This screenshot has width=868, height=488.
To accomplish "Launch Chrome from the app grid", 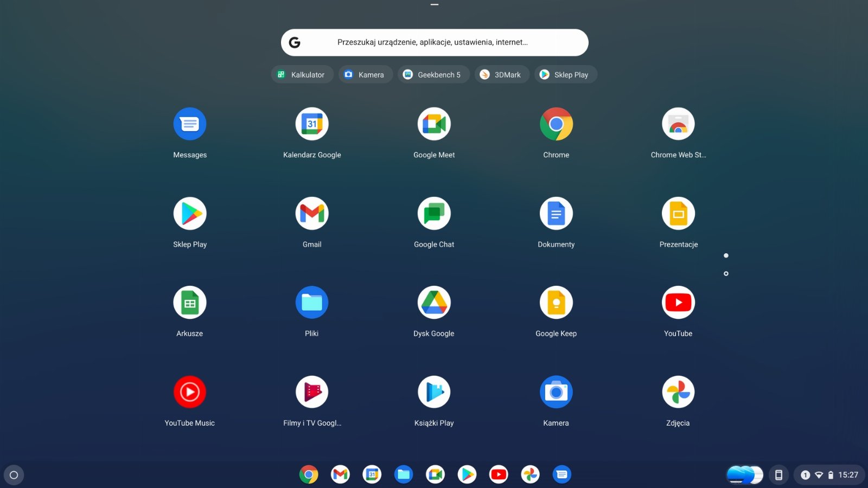I will (x=556, y=124).
